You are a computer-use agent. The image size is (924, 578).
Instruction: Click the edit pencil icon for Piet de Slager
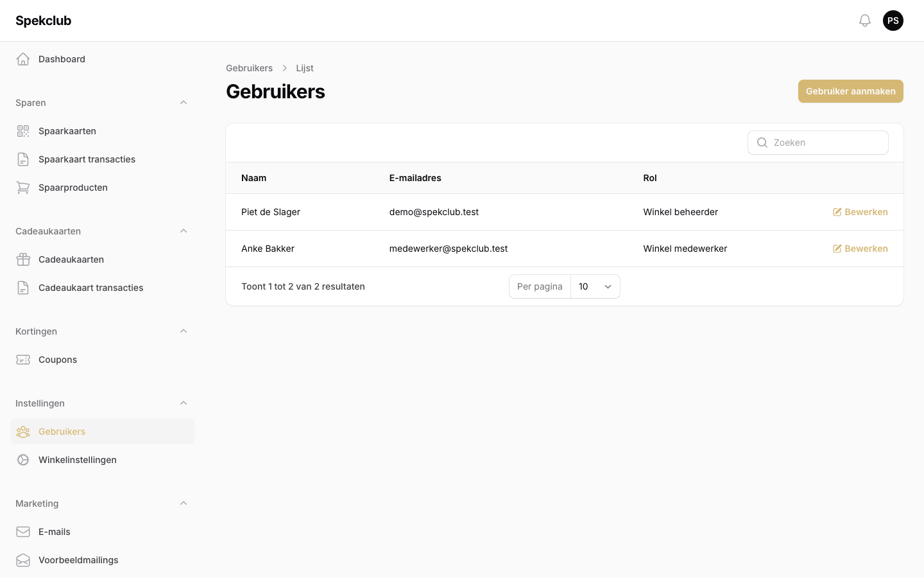(x=837, y=212)
